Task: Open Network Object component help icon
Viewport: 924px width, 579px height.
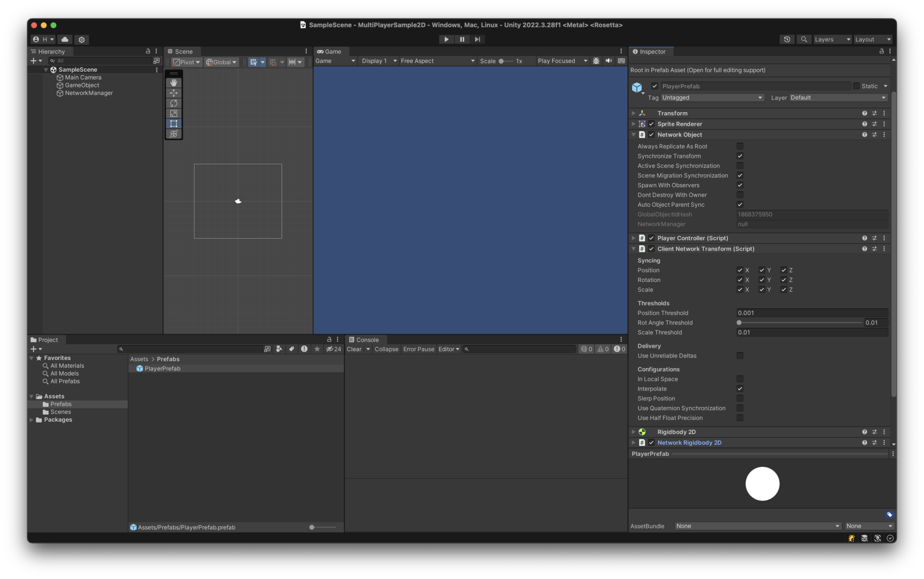Action: (x=864, y=135)
